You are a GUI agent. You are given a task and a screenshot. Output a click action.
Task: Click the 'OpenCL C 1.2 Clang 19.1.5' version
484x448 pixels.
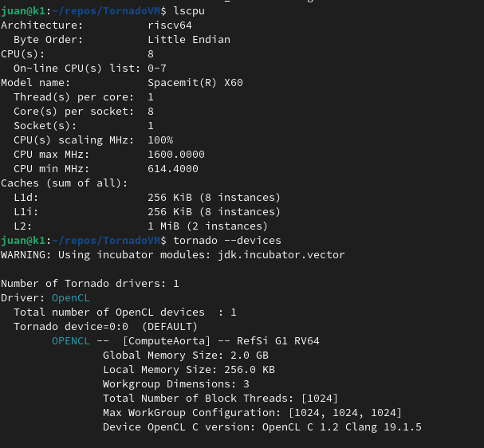pos(342,427)
